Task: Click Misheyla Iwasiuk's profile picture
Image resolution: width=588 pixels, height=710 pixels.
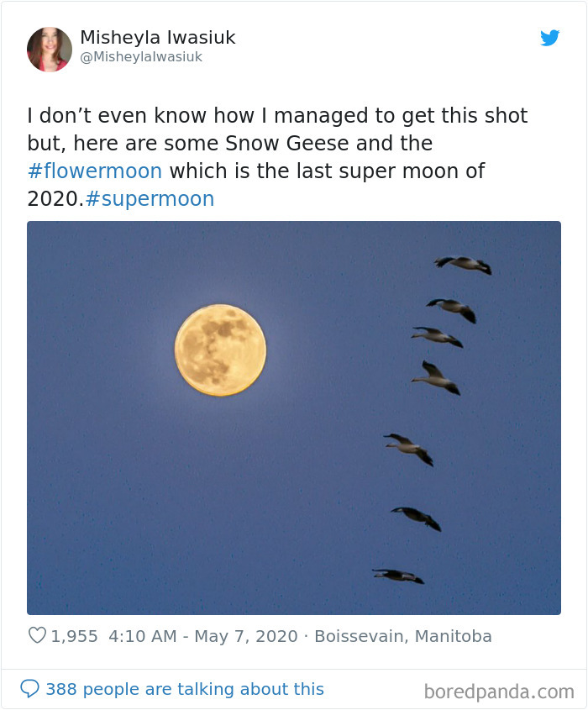Action: point(50,48)
